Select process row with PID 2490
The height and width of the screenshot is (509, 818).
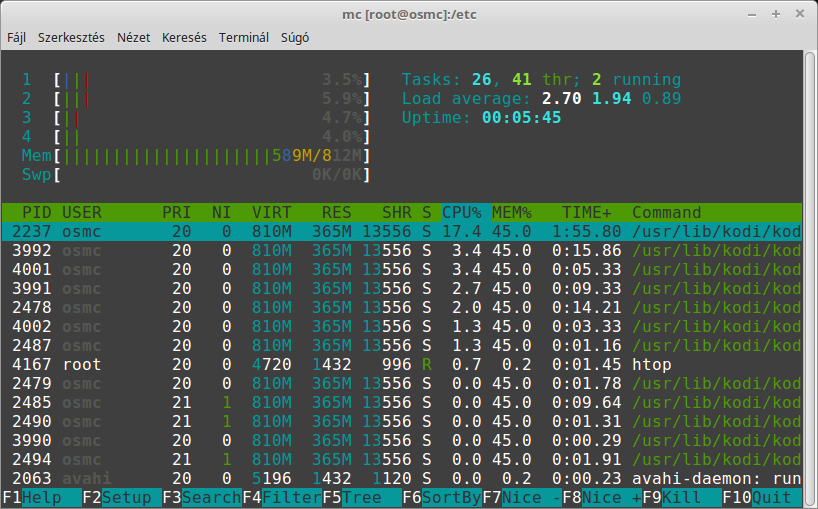click(402, 421)
